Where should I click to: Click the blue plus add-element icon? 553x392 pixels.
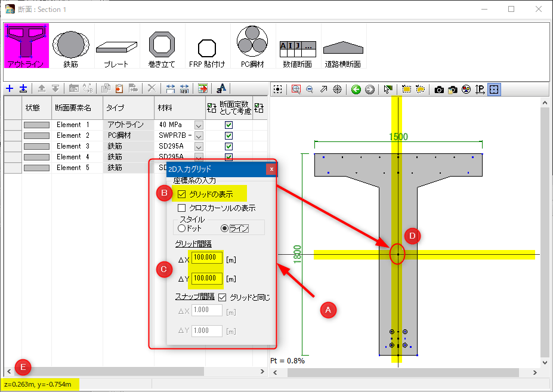click(x=10, y=88)
